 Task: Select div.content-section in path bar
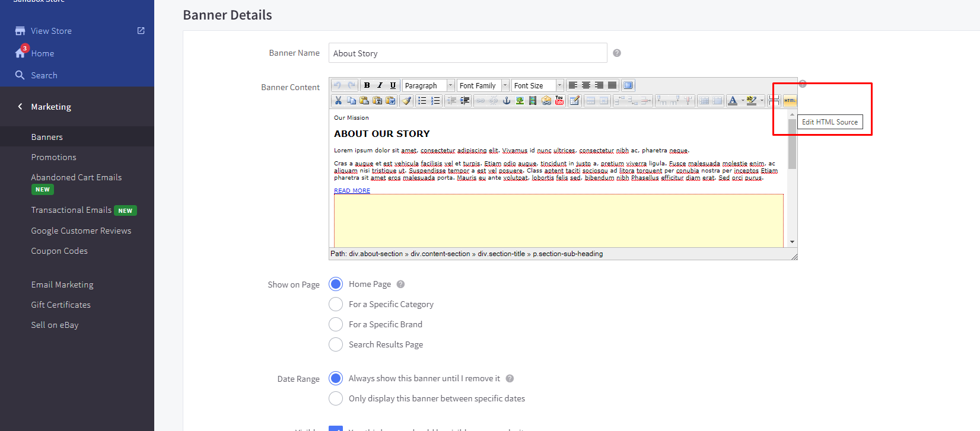[x=440, y=254]
